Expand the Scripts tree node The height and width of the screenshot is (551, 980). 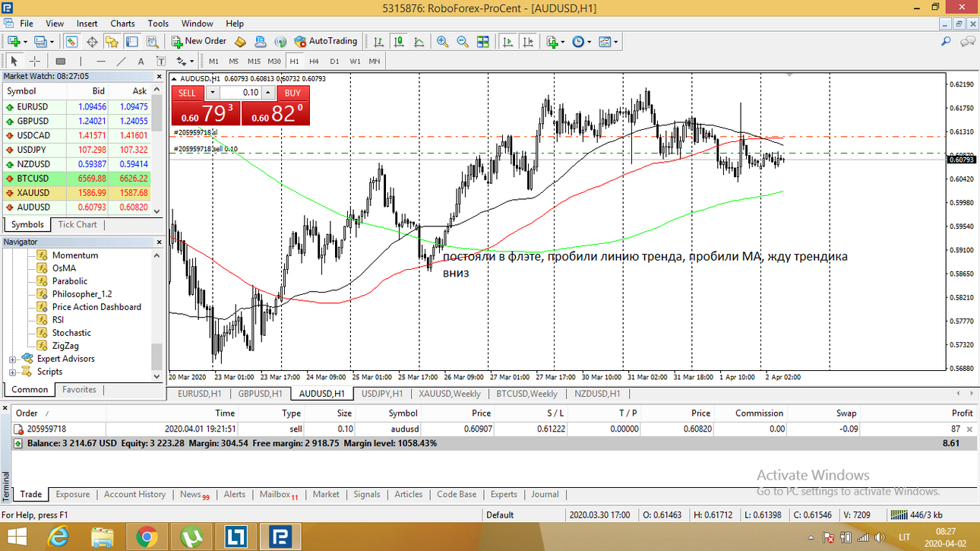coord(13,372)
